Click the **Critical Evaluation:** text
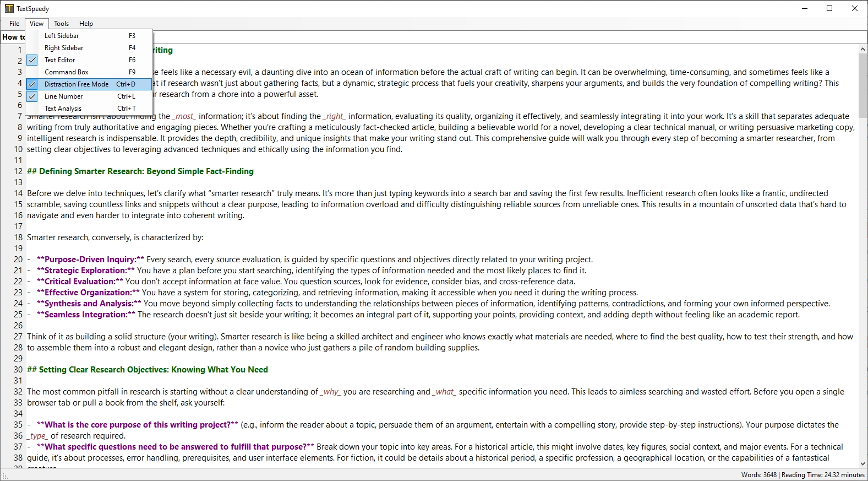 80,282
